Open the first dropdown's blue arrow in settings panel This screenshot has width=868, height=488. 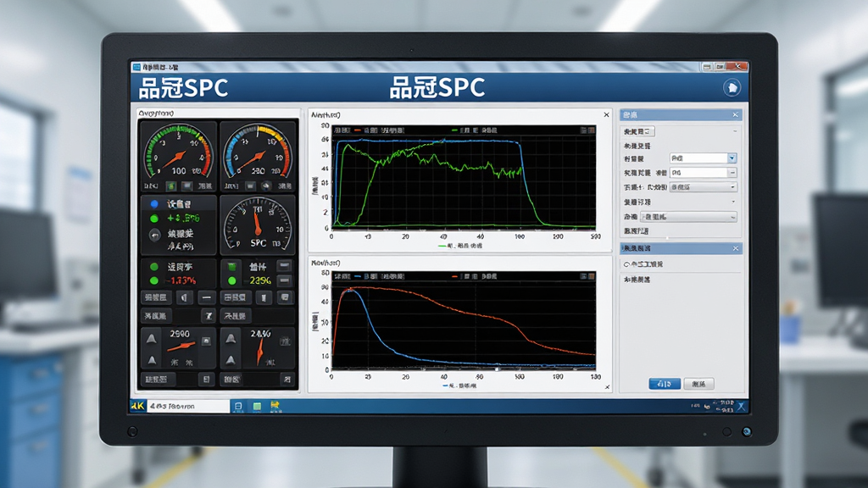[x=732, y=158]
